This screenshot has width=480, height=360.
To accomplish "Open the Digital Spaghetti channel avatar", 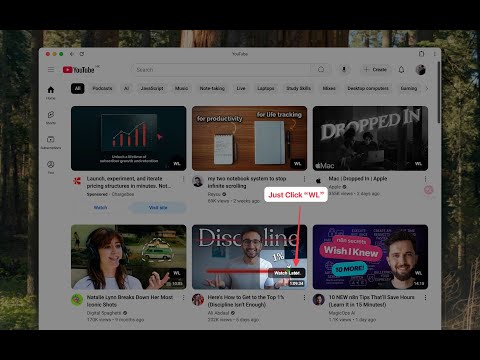I will click(x=77, y=300).
